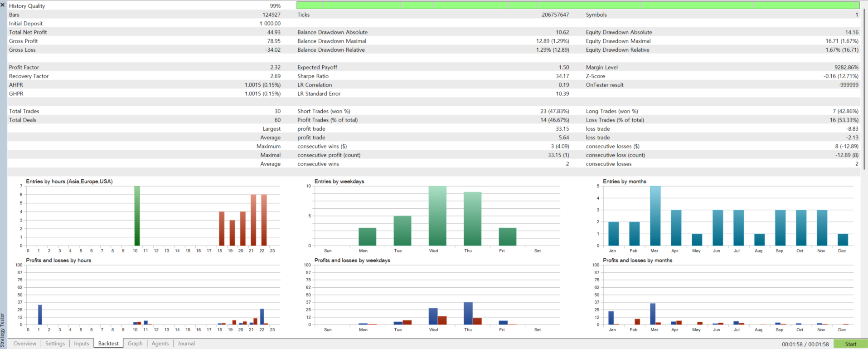Viewport: 868px width, 349px height.
Task: Click the Mar bar in Entries by months
Action: (655, 216)
